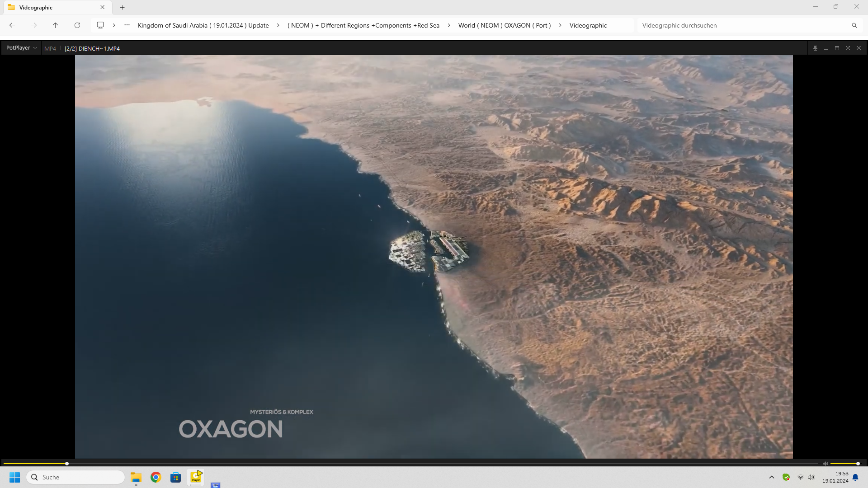The image size is (868, 488).
Task: Click the MP4 format label in PotPlayer
Action: coord(50,48)
